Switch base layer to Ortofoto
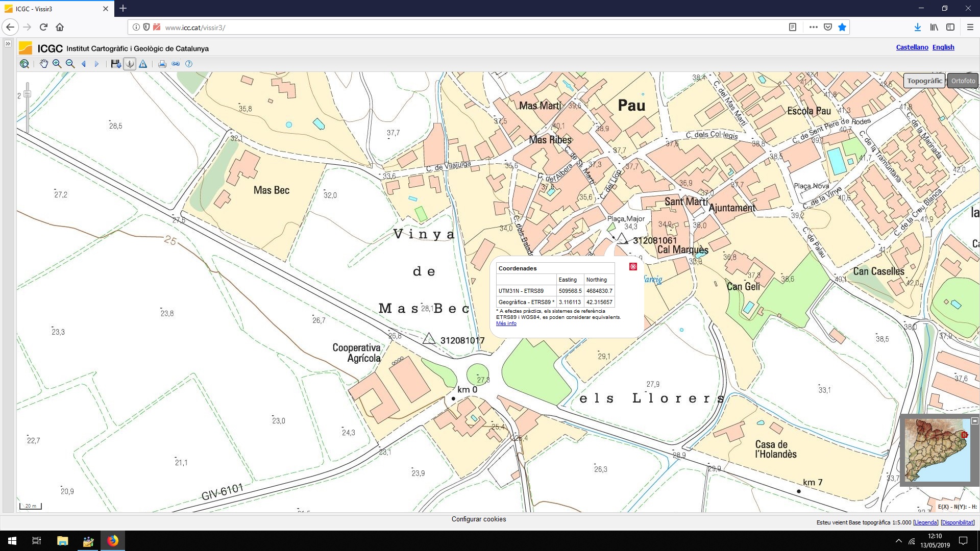The image size is (980, 551). pos(963,81)
